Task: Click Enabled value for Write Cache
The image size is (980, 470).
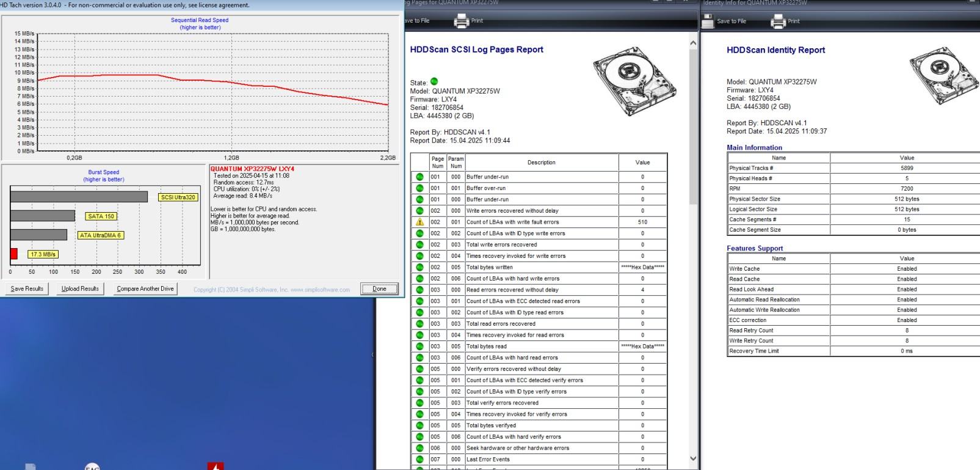Action: pyautogui.click(x=907, y=269)
